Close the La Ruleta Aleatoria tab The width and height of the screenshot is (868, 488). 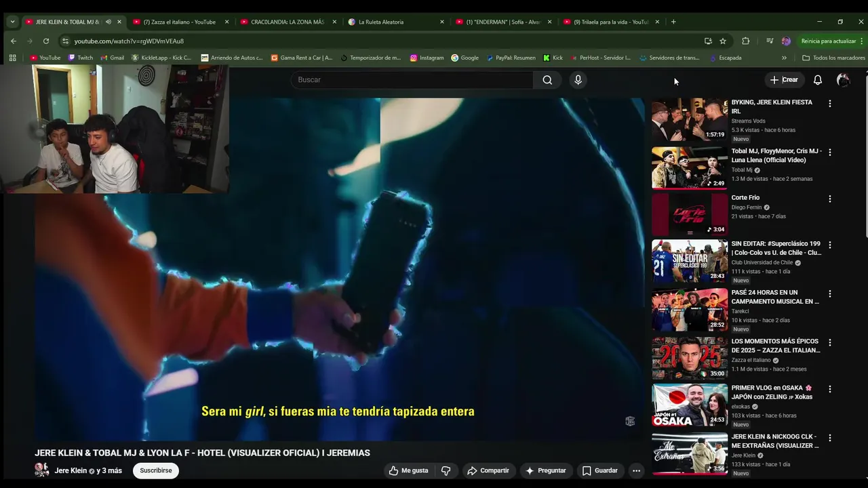click(442, 22)
